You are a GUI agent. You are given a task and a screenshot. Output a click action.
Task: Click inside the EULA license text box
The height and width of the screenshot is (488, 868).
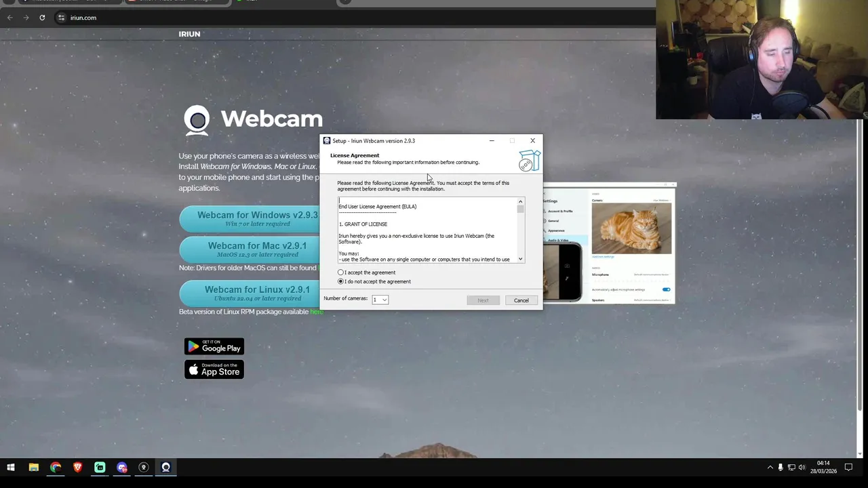(427, 230)
